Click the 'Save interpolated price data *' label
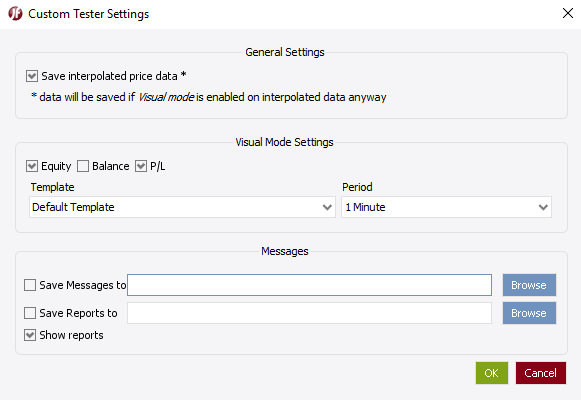 [114, 76]
